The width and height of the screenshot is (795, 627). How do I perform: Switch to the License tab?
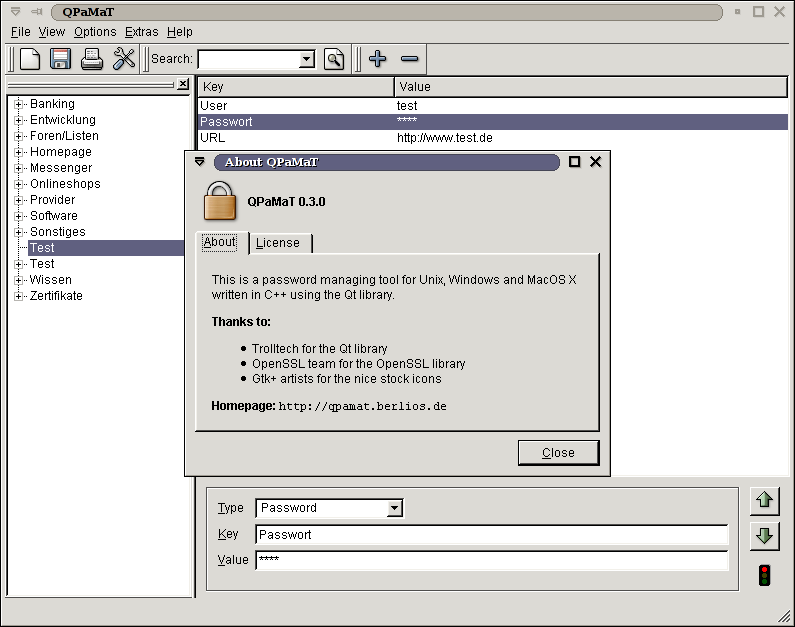point(281,243)
